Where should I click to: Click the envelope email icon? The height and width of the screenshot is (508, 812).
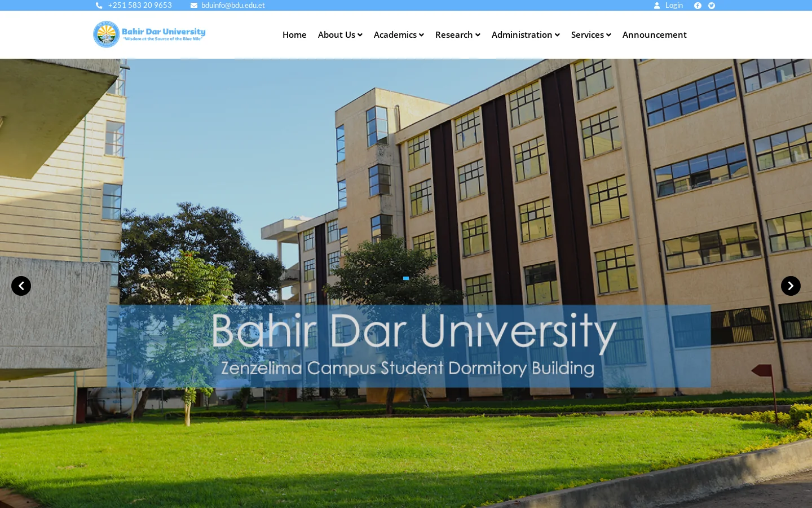(194, 6)
